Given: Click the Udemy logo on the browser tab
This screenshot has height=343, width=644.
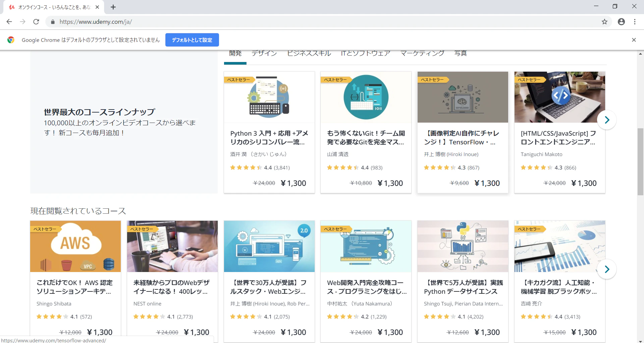Looking at the screenshot, I should 12,7.
